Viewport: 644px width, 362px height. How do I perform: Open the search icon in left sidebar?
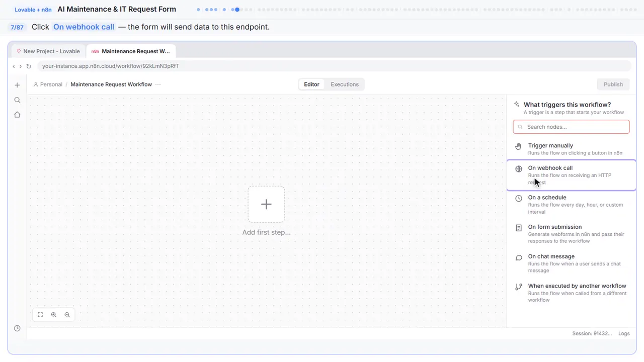click(x=17, y=100)
